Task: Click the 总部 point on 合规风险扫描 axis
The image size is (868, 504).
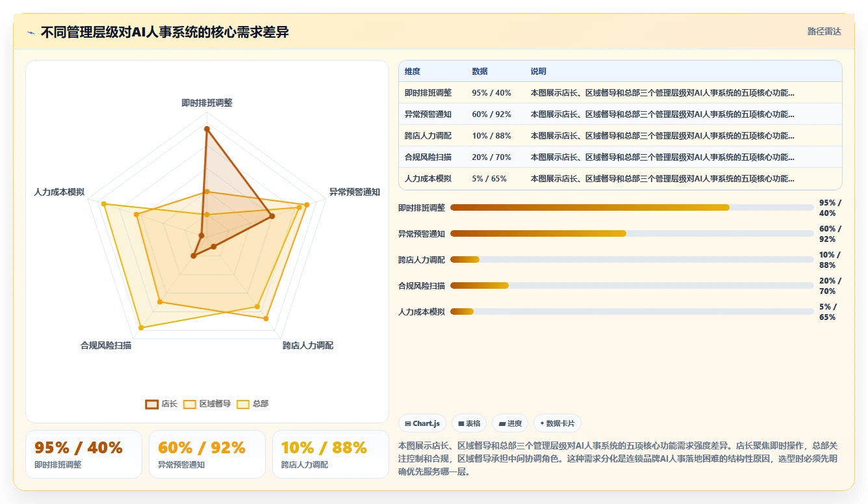Action: click(x=141, y=328)
